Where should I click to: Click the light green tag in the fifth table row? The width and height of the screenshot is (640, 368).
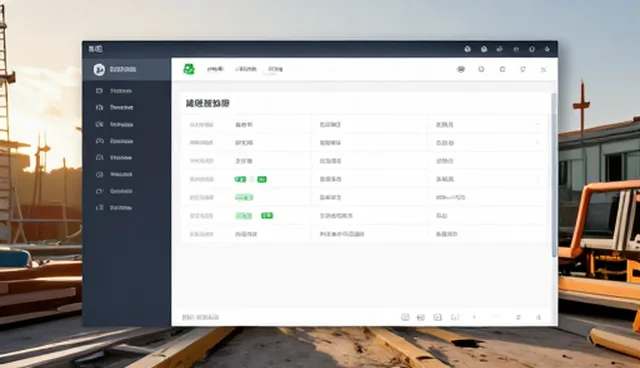[244, 197]
